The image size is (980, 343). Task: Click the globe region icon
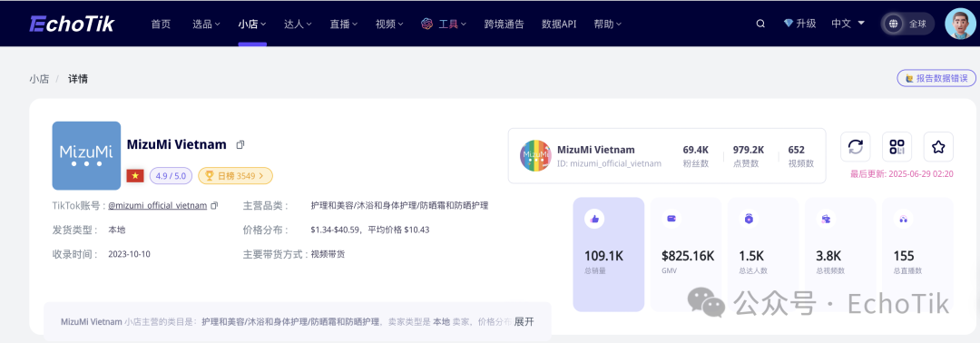(x=894, y=24)
